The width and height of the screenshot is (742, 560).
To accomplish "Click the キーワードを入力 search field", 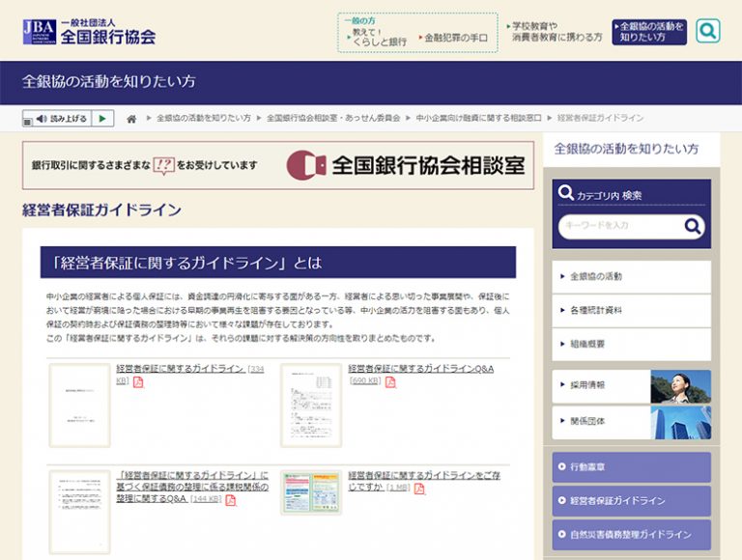I will pyautogui.click(x=619, y=226).
